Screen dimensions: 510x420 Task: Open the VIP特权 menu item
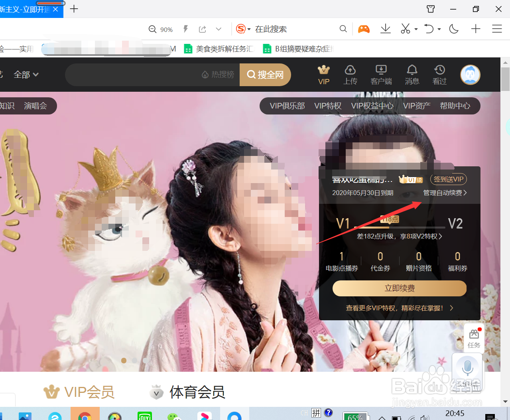(x=328, y=106)
